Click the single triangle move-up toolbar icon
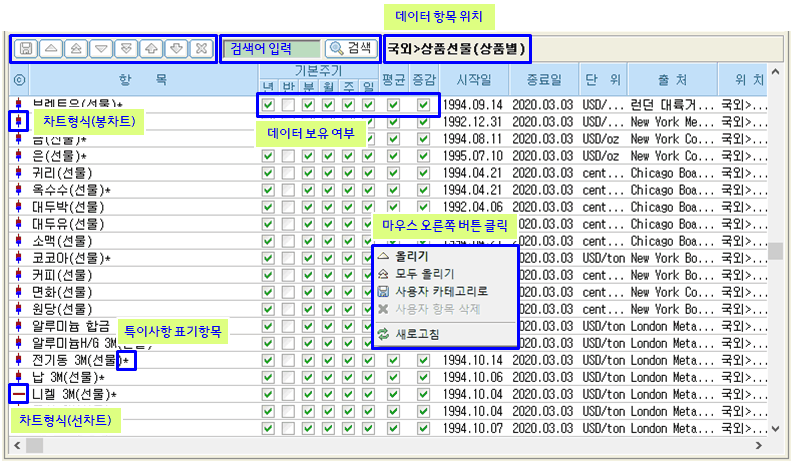This screenshot has height=464, width=793. pyautogui.click(x=51, y=49)
